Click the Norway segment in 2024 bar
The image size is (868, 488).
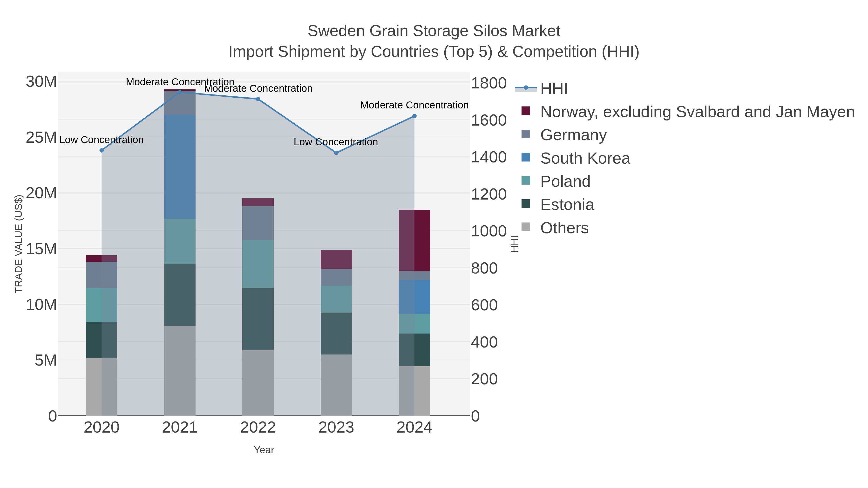tap(414, 241)
